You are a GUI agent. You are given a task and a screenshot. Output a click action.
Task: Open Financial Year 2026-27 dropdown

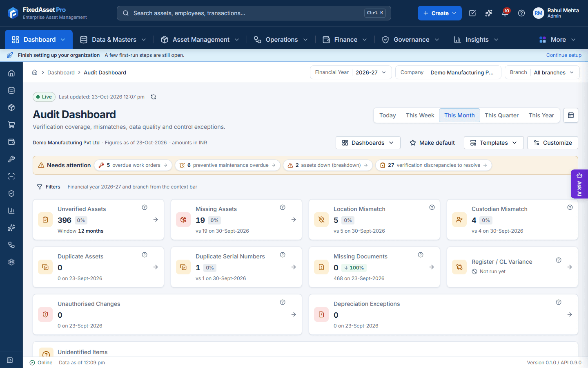click(351, 72)
